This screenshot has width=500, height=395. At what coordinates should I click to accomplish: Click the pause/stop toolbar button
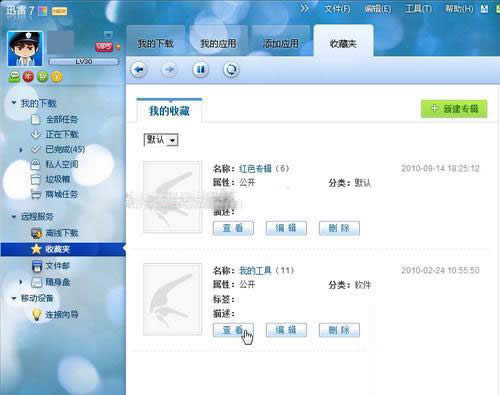pyautogui.click(x=200, y=70)
